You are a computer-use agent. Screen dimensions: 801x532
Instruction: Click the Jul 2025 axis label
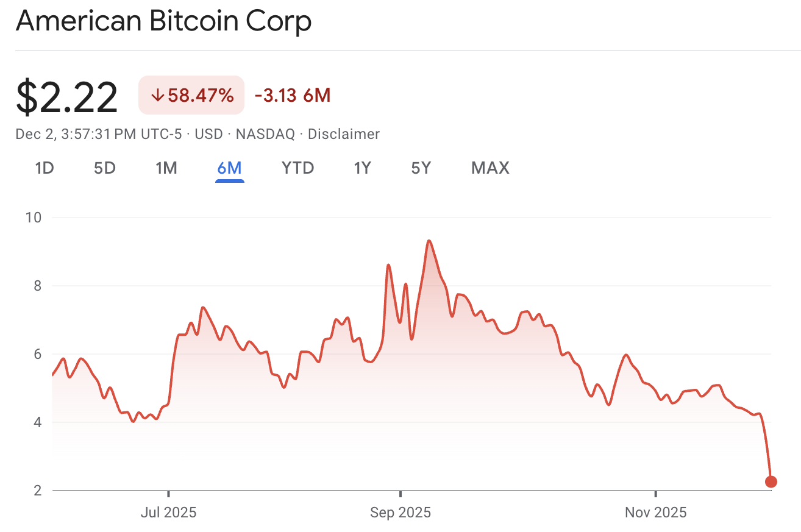click(x=169, y=512)
